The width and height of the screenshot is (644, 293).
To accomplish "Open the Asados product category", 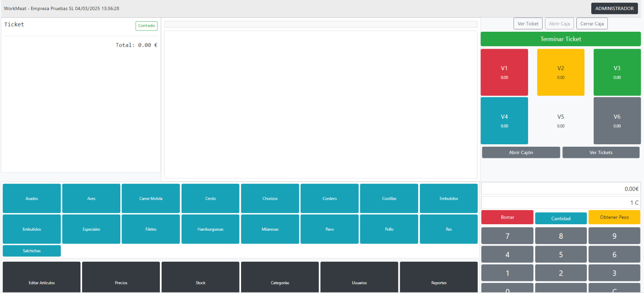I will pyautogui.click(x=32, y=199).
